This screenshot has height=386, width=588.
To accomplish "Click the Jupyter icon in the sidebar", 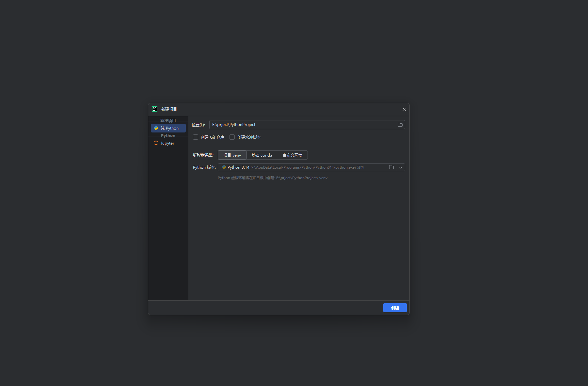I will 156,143.
